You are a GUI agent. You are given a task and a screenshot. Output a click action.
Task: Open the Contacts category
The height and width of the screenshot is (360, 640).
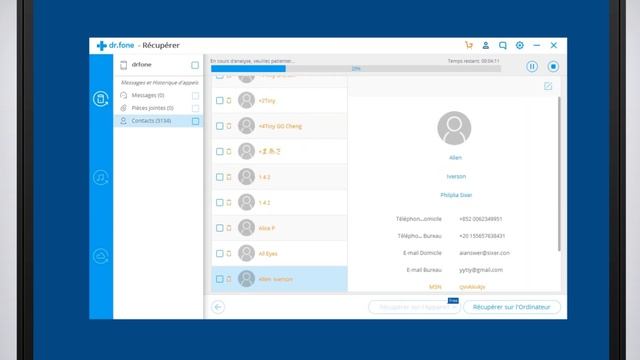point(158,121)
